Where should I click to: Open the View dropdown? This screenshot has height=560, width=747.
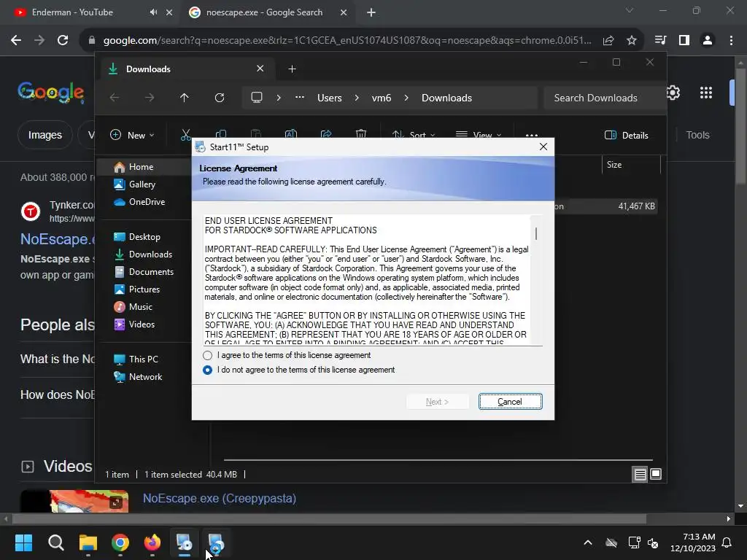tap(478, 135)
